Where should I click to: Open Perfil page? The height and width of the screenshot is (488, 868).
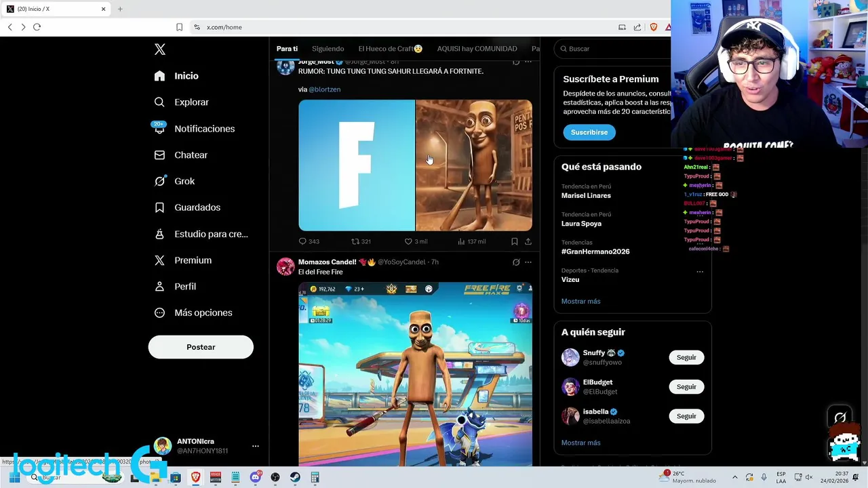pos(175,287)
